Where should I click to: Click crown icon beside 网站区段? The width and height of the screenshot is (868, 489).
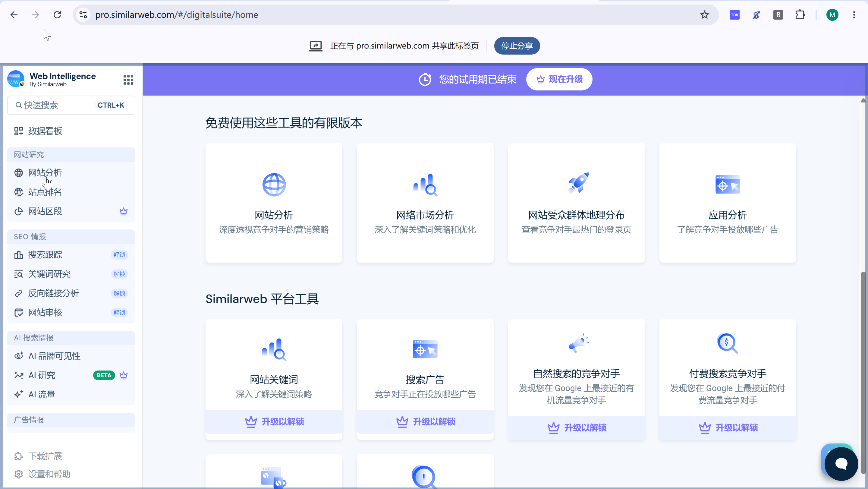coord(124,211)
